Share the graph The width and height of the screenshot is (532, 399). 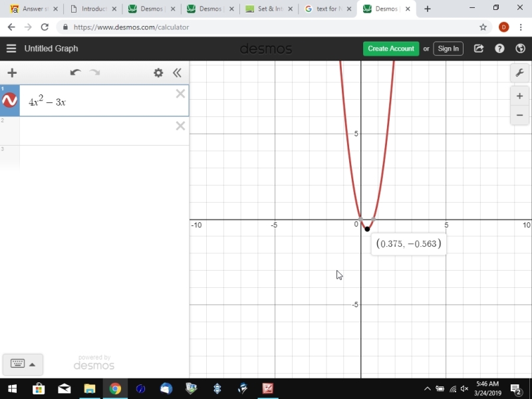point(479,49)
